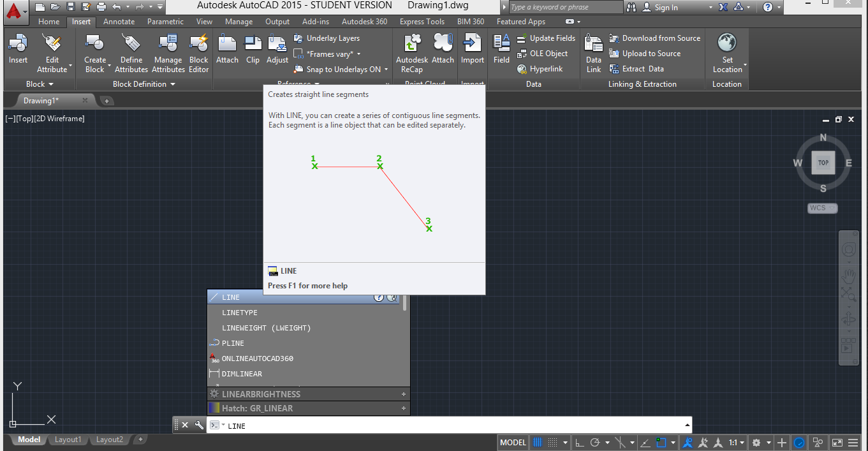Open the AutoCAD application menu
Screen dimensions: 868x451
tap(16, 11)
